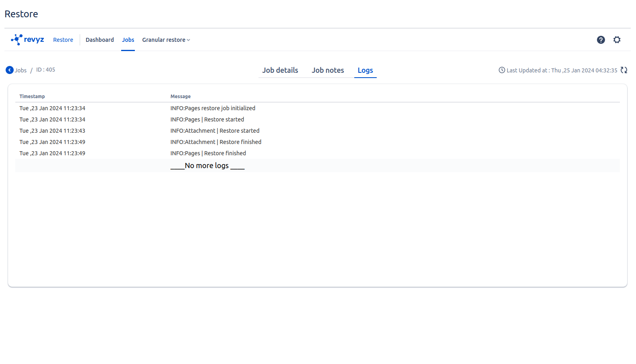Viewport: 636px width, 364px height.
Task: Click the Timestamp column header
Action: [x=32, y=97]
